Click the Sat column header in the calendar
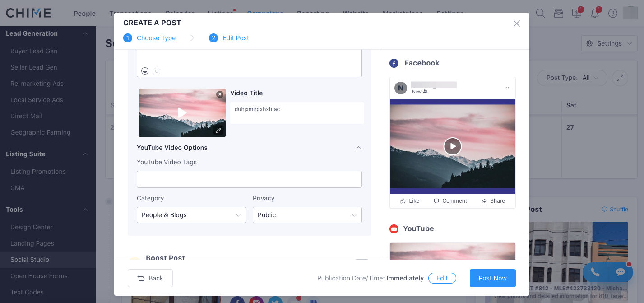The height and width of the screenshot is (303, 644). pos(571,105)
